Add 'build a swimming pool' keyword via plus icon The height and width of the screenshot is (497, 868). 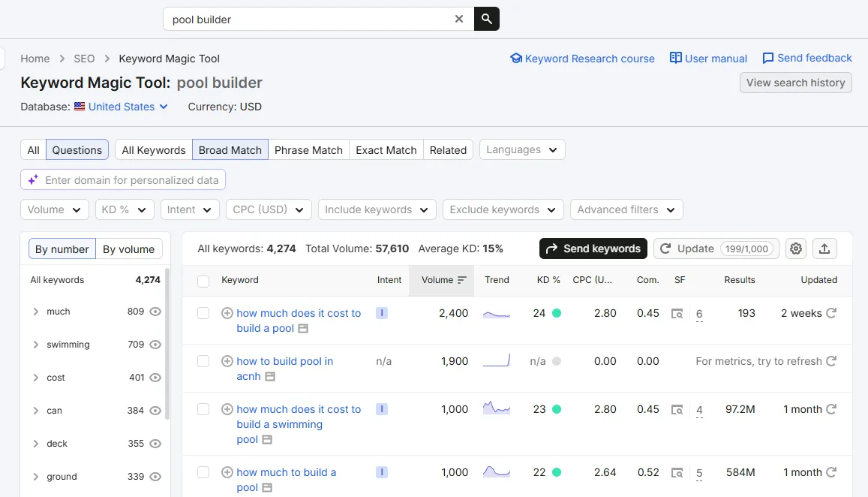(x=227, y=409)
